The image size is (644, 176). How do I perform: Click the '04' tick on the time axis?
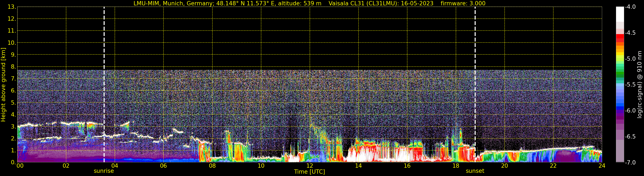pos(115,166)
